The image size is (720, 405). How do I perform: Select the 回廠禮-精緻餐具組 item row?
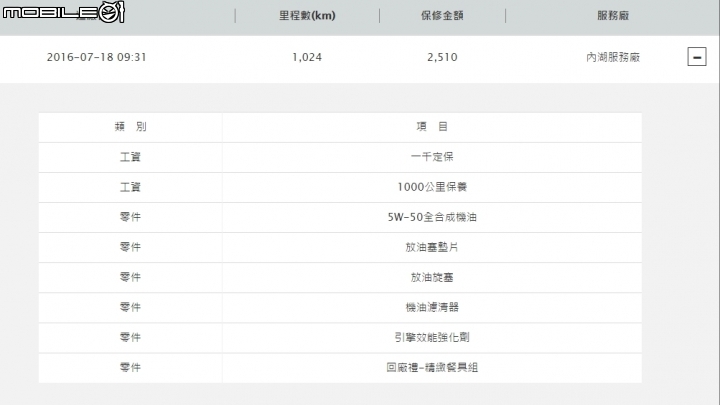coord(340,368)
